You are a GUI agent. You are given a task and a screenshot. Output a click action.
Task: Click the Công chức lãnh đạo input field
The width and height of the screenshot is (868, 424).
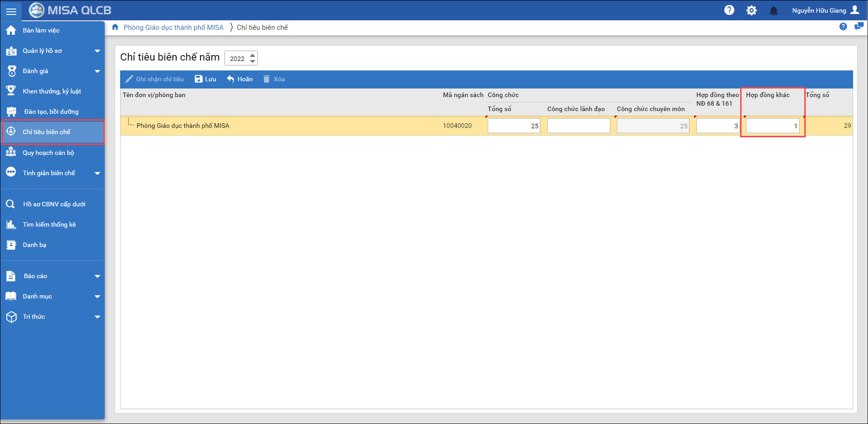(578, 126)
